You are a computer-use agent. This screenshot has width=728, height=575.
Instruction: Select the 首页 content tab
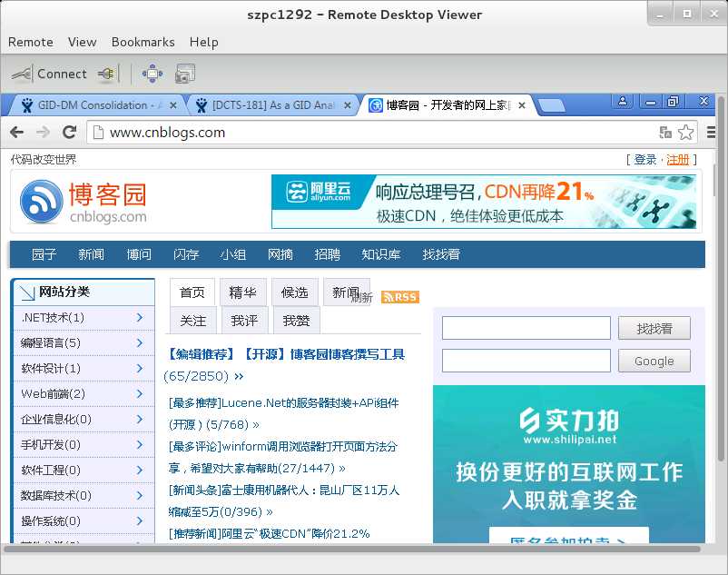tap(192, 292)
